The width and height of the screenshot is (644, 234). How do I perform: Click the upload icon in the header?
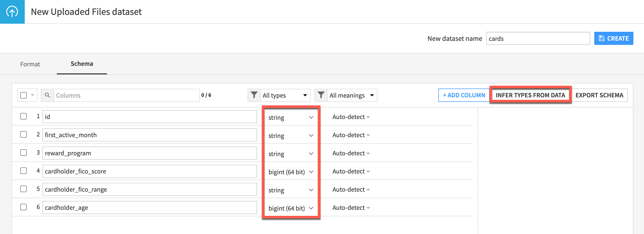[x=12, y=12]
